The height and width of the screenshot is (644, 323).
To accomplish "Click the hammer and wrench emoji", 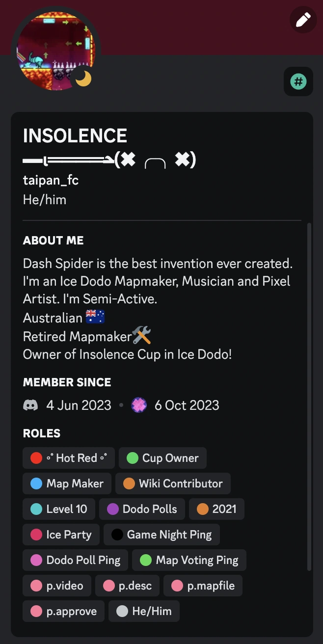I will pyautogui.click(x=141, y=336).
